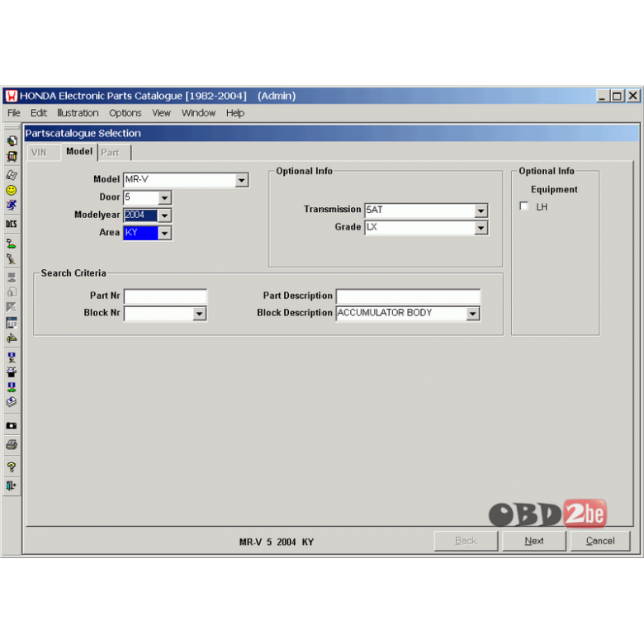The image size is (644, 644).
Task: Select the highlighted KY Area value
Action: tap(140, 233)
